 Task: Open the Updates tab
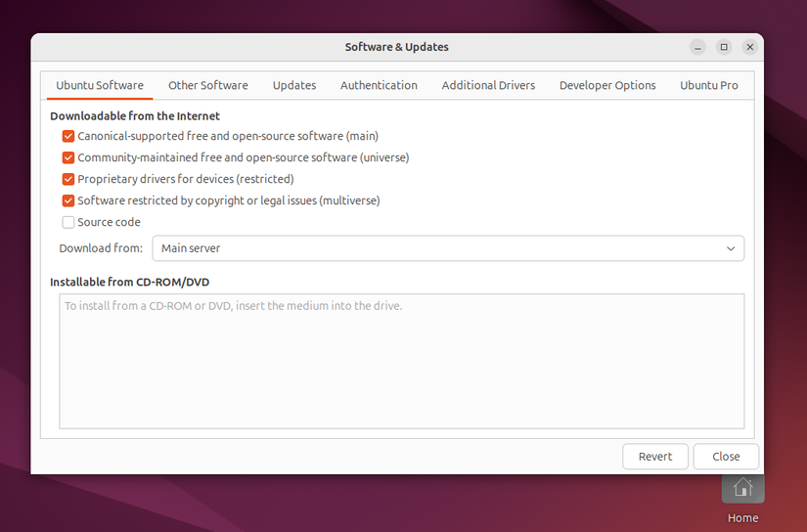(294, 86)
